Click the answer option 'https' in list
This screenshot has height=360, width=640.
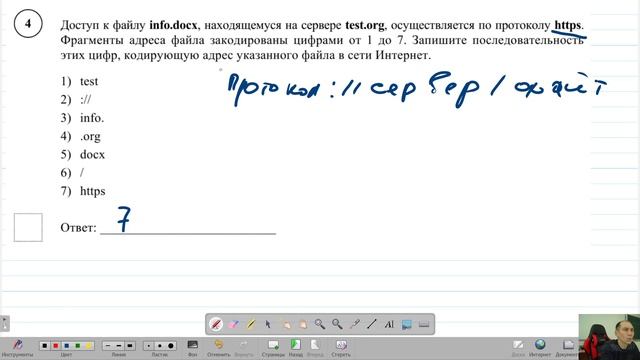point(93,191)
